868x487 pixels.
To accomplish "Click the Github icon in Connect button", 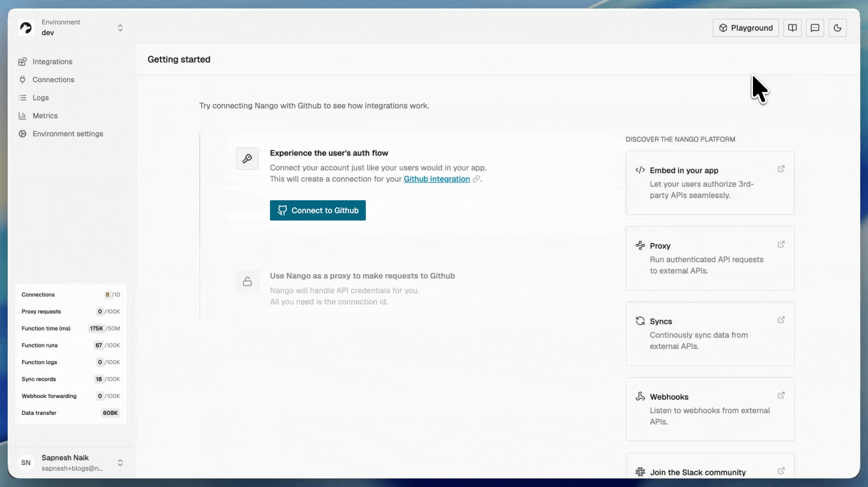I will tap(282, 211).
